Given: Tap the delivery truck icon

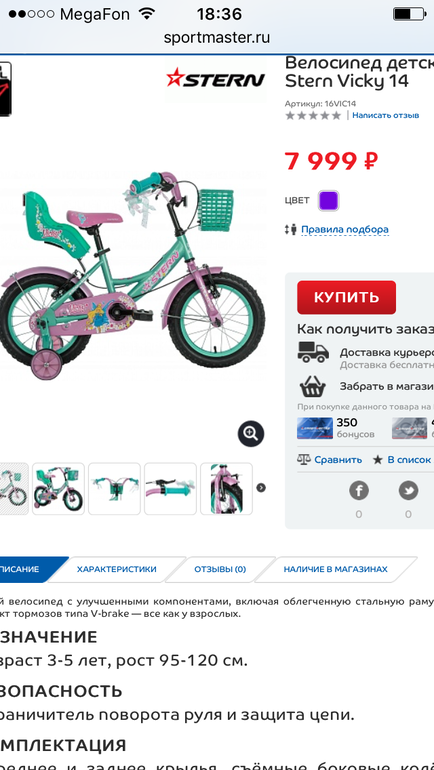Looking at the screenshot, I should pos(313,352).
